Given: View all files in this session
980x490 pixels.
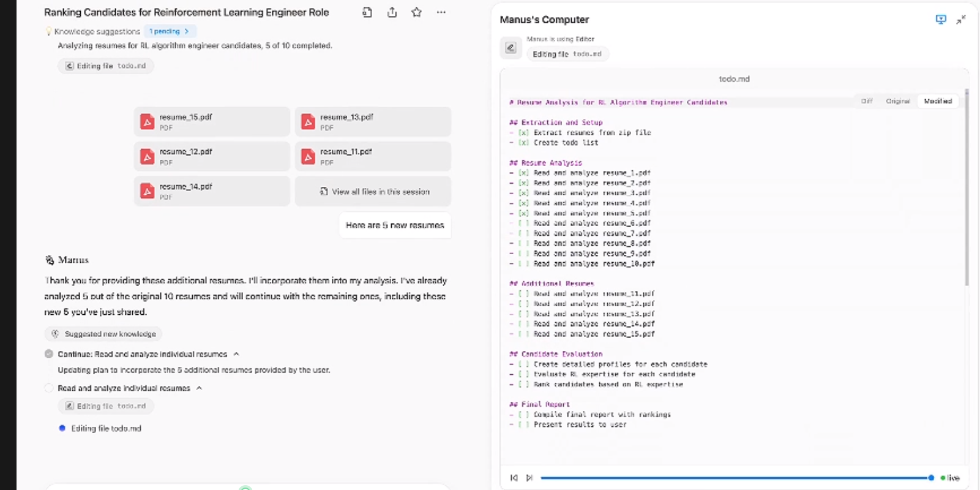Looking at the screenshot, I should point(373,191).
